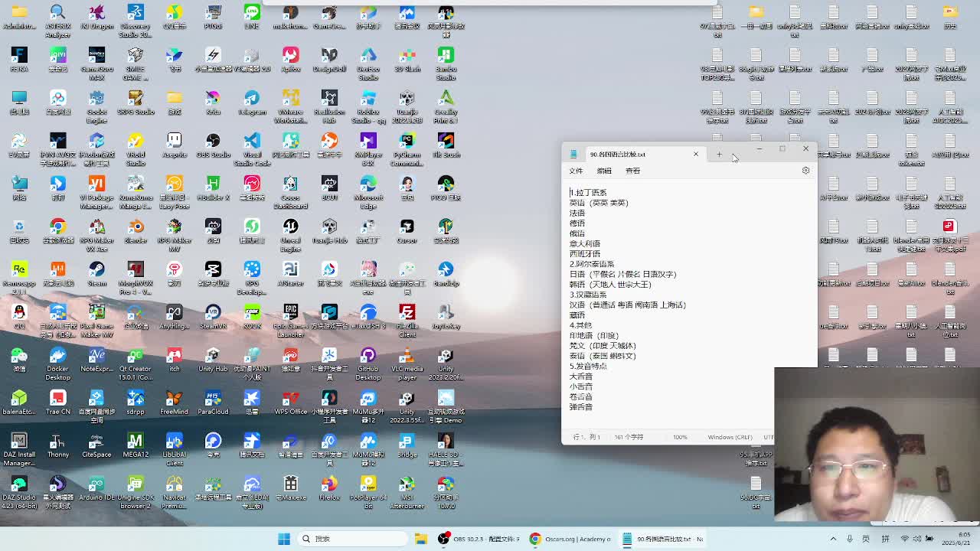The image size is (980, 551).
Task: Open the Epic Games Launcher icon
Action: coord(290,313)
